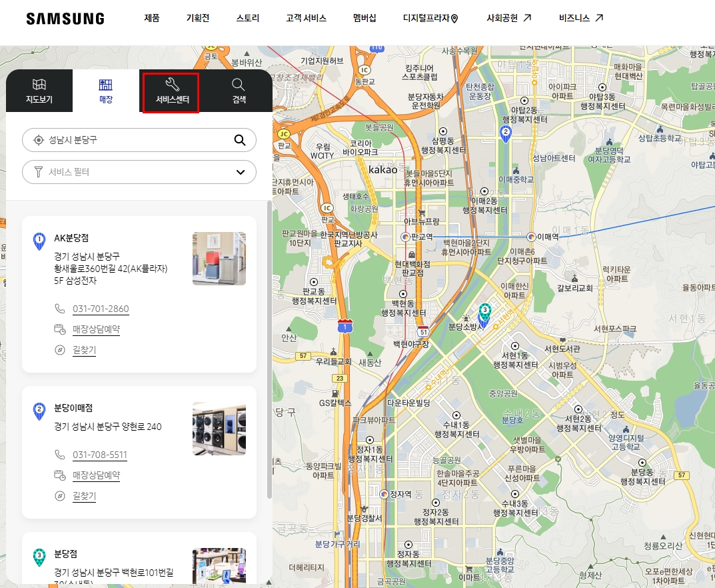
Task: Click the magnifier search icon in location field
Action: (240, 140)
